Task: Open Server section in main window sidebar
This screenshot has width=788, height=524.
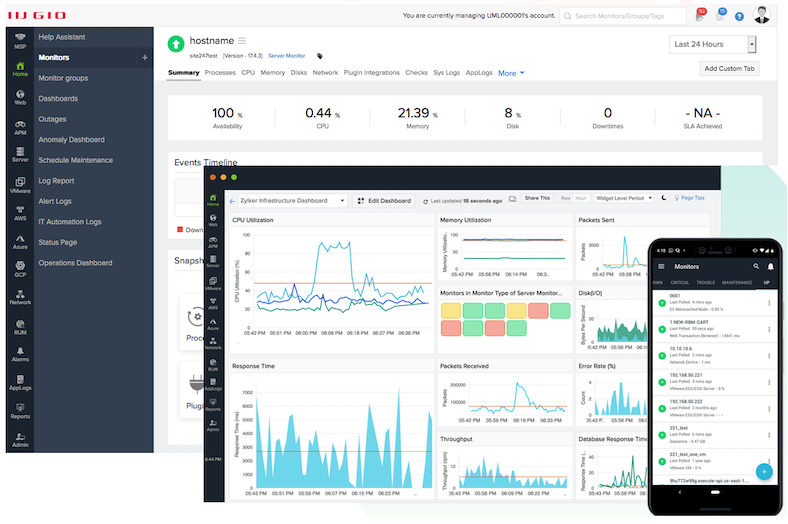Action: pos(20,155)
